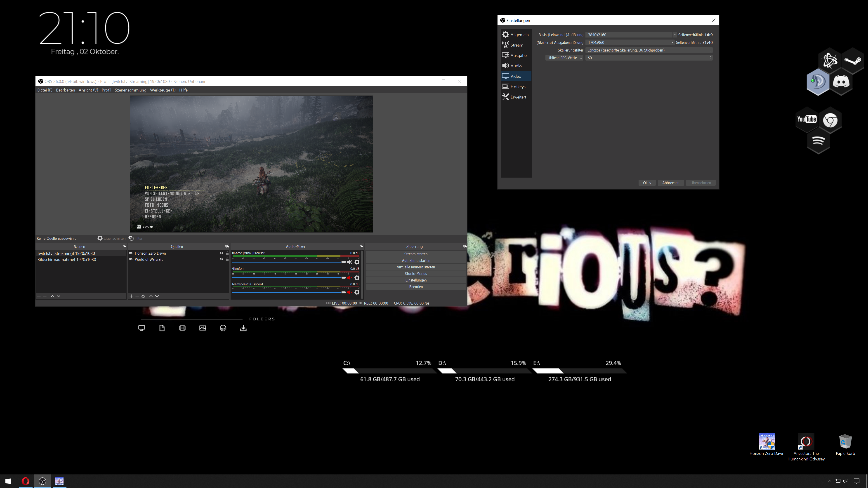Toggle visibility of World of Warcraft source
Viewport: 868px width, 488px height.
(221, 259)
